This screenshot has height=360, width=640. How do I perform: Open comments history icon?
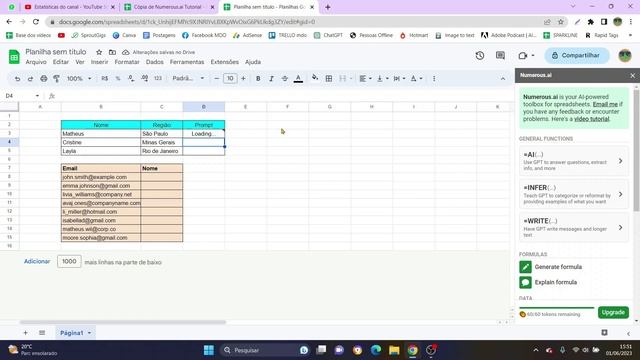pos(500,56)
